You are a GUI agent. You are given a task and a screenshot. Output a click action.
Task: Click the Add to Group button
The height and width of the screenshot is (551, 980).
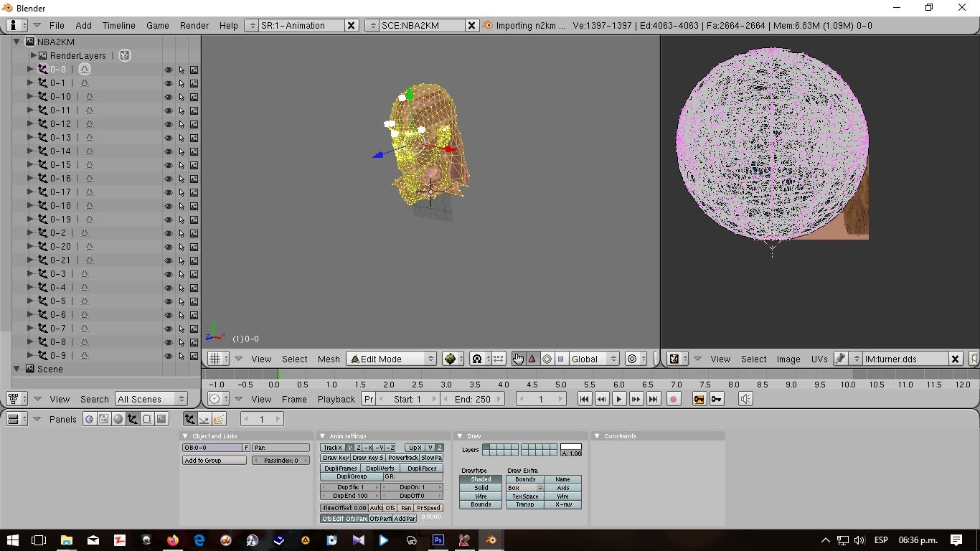coord(214,461)
